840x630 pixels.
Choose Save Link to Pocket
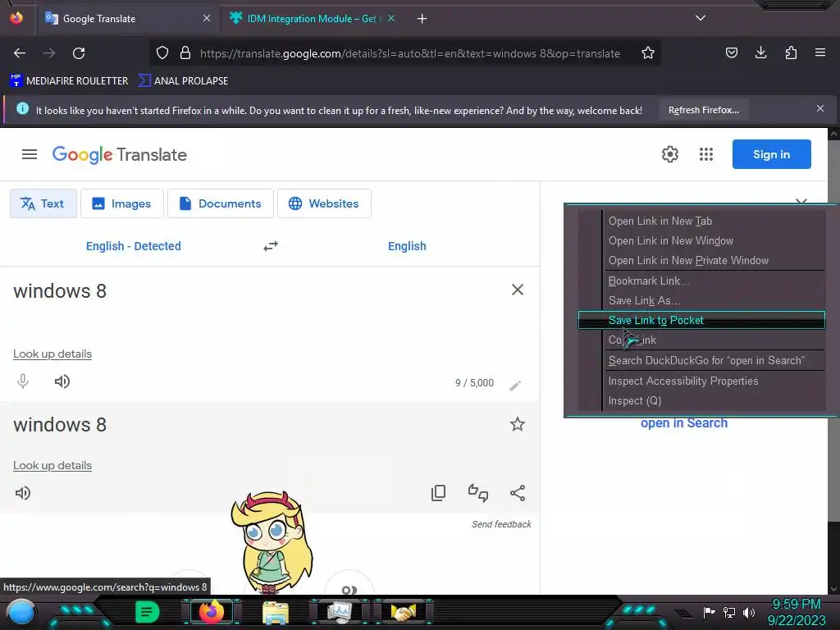click(701, 321)
